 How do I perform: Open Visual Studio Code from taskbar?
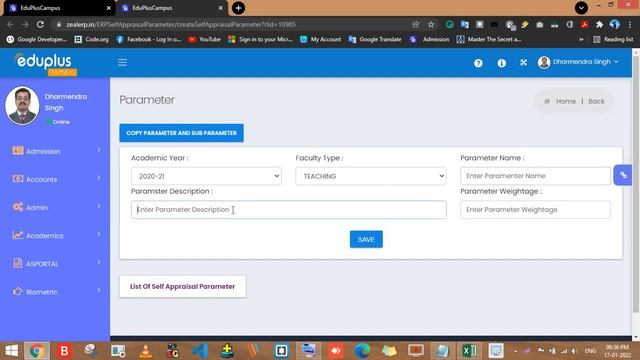coord(200,351)
